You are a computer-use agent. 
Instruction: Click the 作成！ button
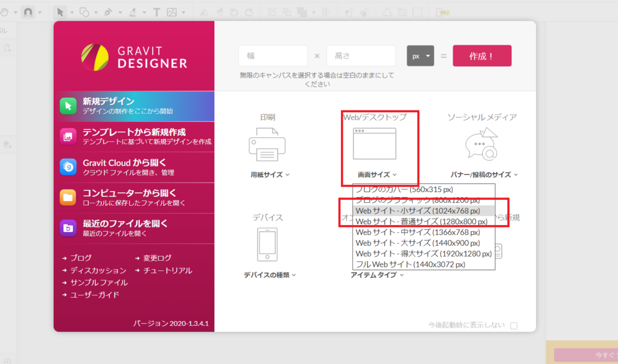pos(482,56)
